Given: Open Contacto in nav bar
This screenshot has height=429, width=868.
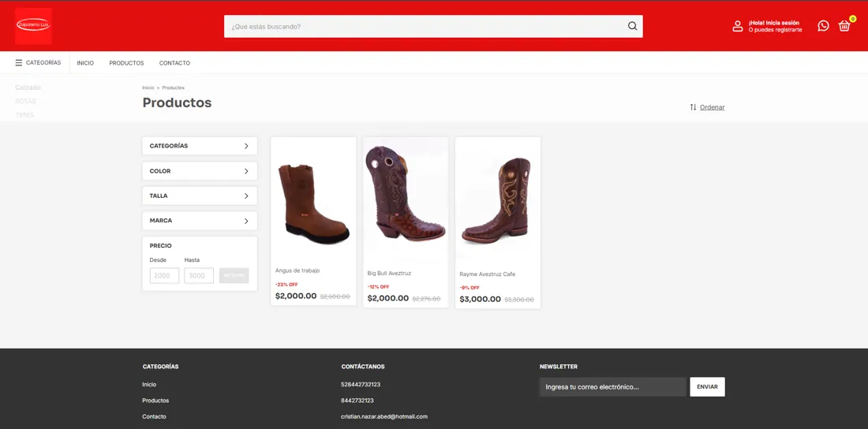Looking at the screenshot, I should [x=174, y=63].
